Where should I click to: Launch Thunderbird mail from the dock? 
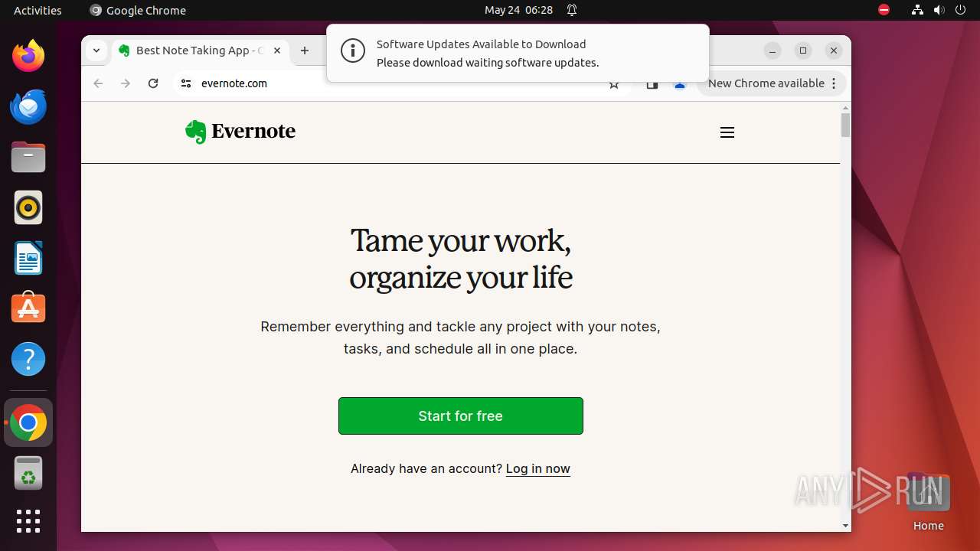(28, 106)
